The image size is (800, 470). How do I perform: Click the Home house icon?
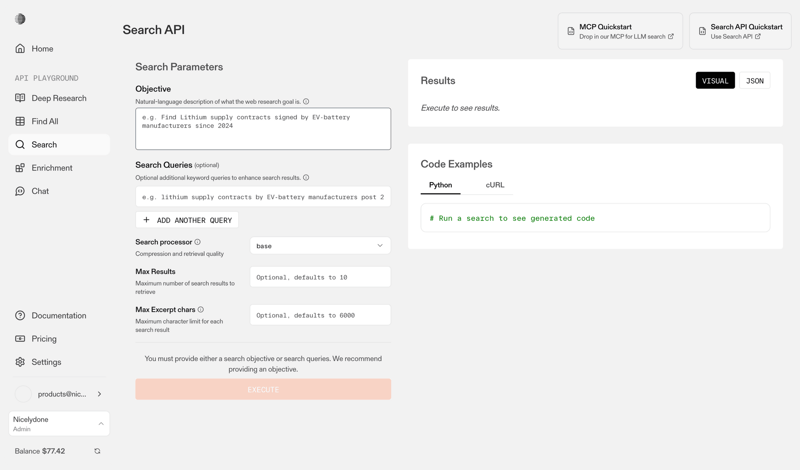(20, 48)
